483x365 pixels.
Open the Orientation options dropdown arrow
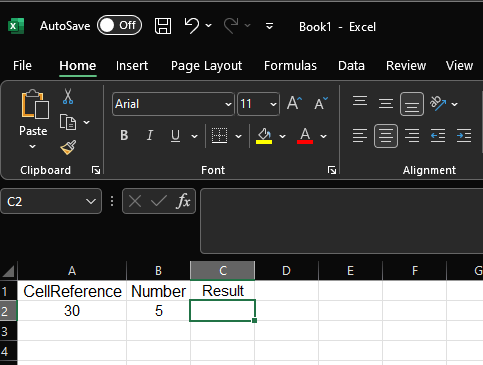455,104
